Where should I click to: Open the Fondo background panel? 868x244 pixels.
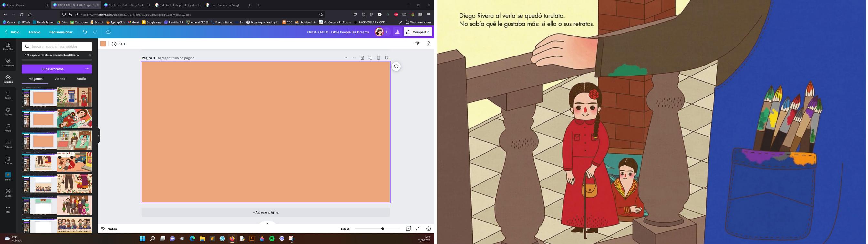tap(8, 160)
